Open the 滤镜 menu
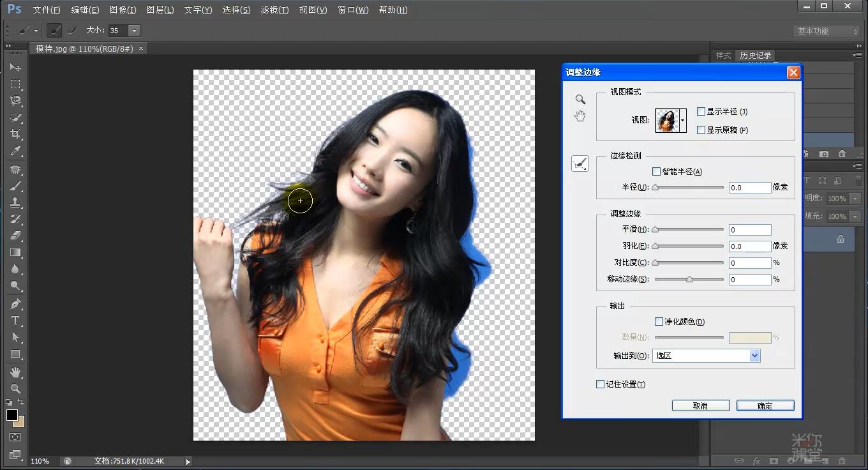 pos(274,10)
